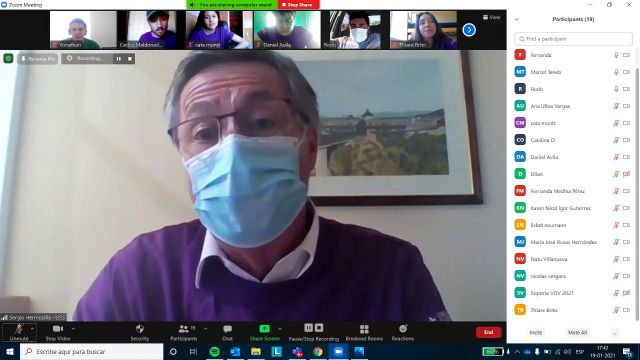Click Zoom icon in the taskbar
The height and width of the screenshot is (360, 640).
pyautogui.click(x=338, y=351)
